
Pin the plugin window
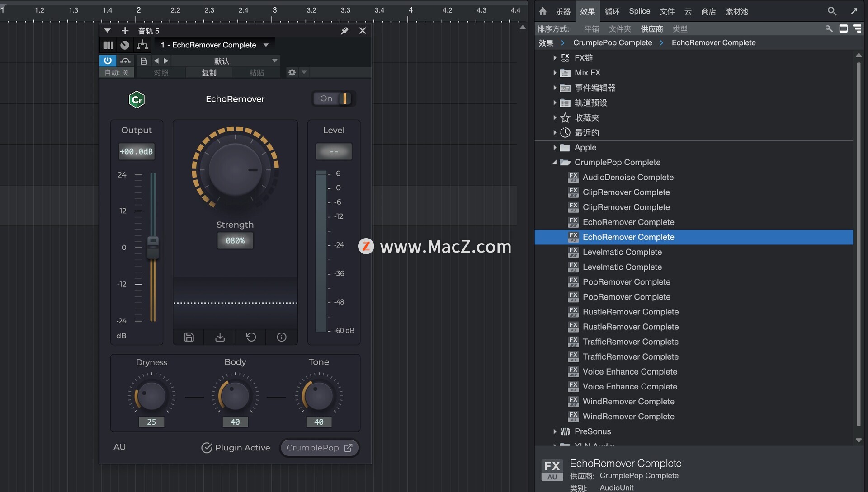(x=344, y=31)
